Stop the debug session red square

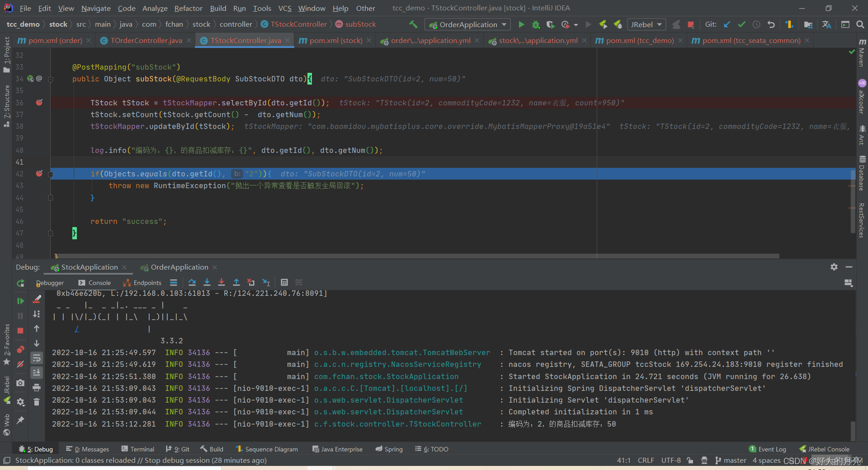pyautogui.click(x=20, y=331)
